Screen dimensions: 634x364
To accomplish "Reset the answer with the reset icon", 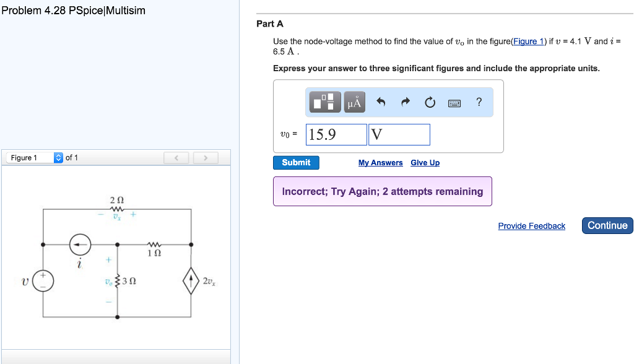I will pos(430,102).
